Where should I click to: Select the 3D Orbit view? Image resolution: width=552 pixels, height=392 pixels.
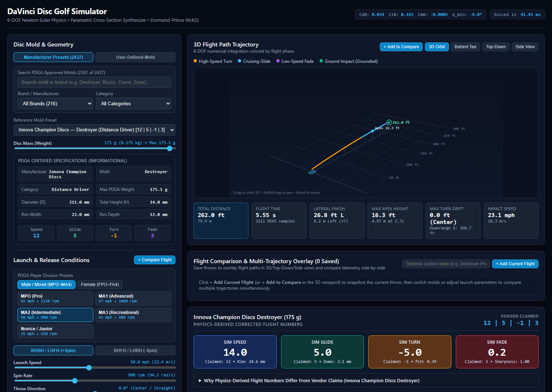click(437, 47)
